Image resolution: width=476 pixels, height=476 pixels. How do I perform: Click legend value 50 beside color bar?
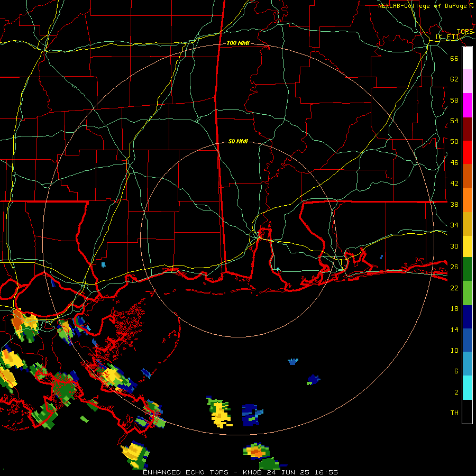(454, 142)
